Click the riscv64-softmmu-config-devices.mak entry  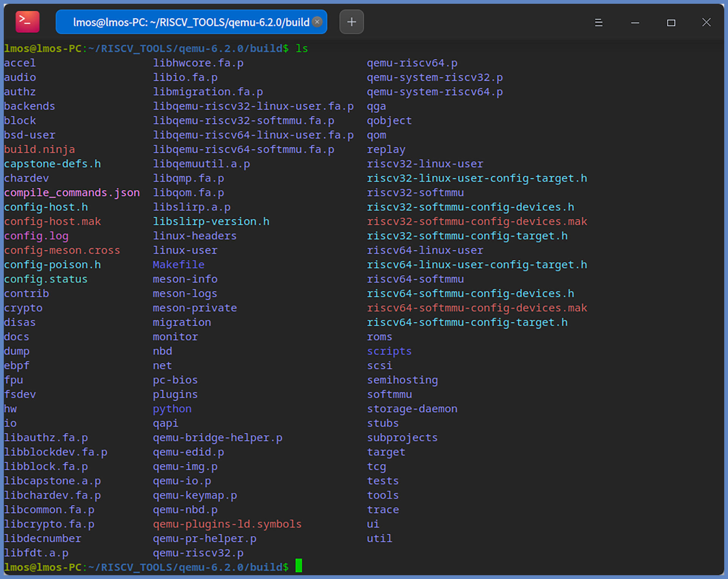click(x=477, y=308)
